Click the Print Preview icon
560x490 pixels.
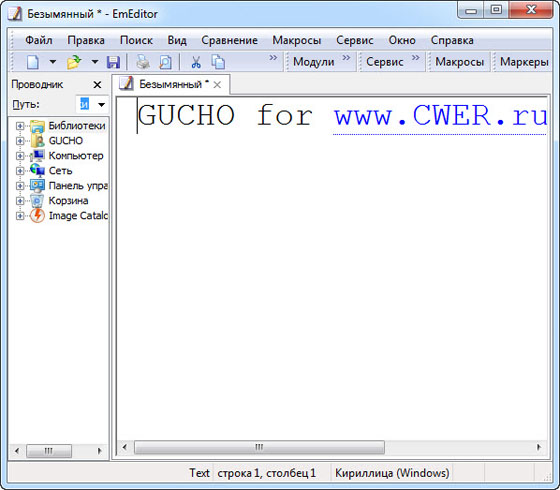(165, 62)
